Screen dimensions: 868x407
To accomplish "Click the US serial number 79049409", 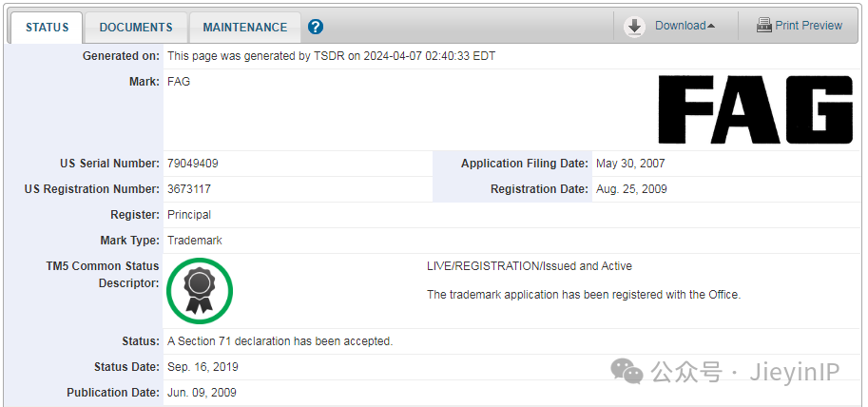I will pyautogui.click(x=193, y=164).
